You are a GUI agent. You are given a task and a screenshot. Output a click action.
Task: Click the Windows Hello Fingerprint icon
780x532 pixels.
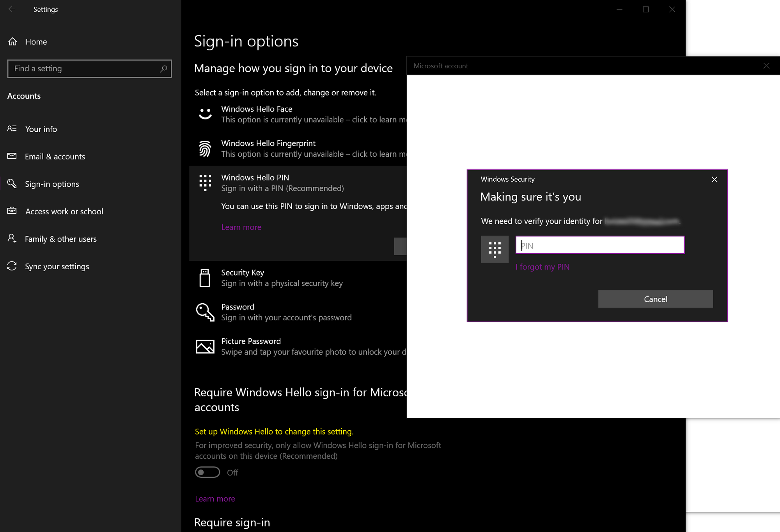[205, 148]
